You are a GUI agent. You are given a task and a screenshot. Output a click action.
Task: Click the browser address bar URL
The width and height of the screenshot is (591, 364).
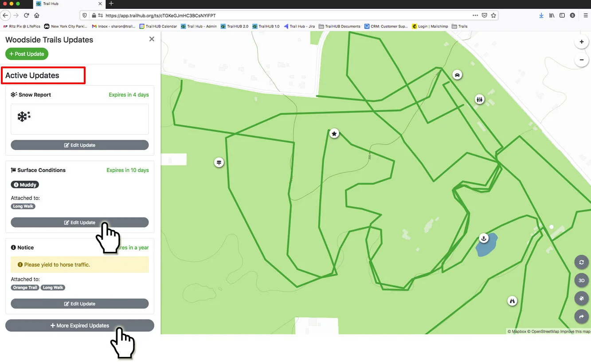pyautogui.click(x=160, y=15)
